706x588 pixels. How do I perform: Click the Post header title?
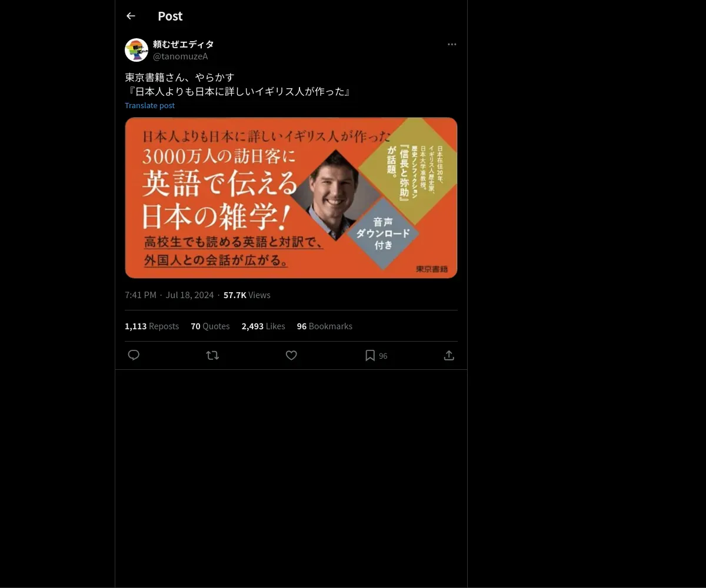pyautogui.click(x=170, y=16)
